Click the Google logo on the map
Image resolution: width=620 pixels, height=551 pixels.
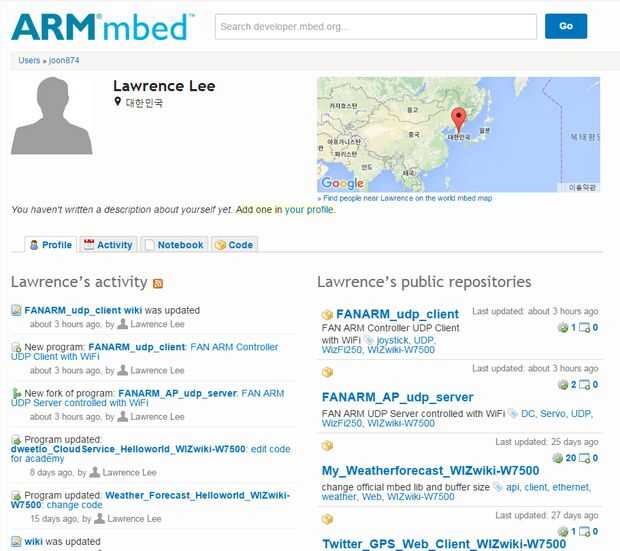[x=342, y=183]
